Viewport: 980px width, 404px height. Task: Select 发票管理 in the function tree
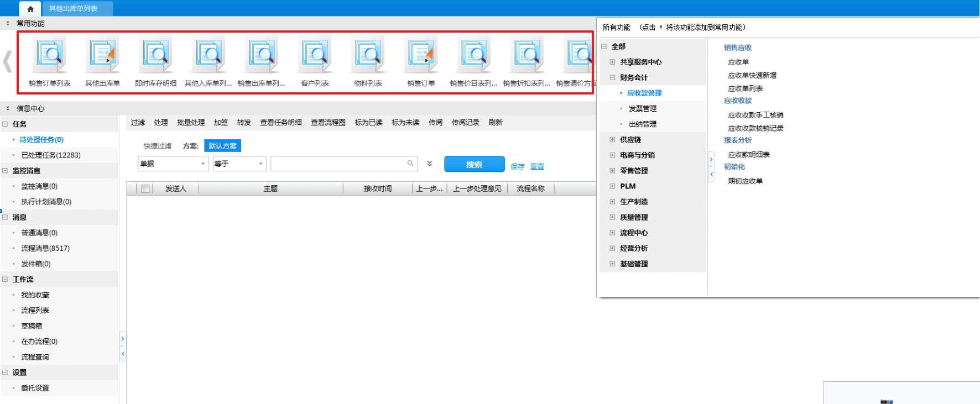pos(643,109)
